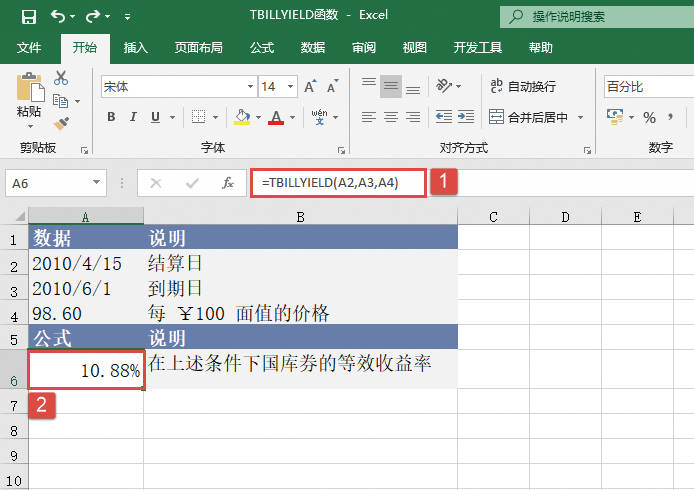Select the Format Painter brush
Image resolution: width=694 pixels, height=490 pixels.
click(x=61, y=123)
